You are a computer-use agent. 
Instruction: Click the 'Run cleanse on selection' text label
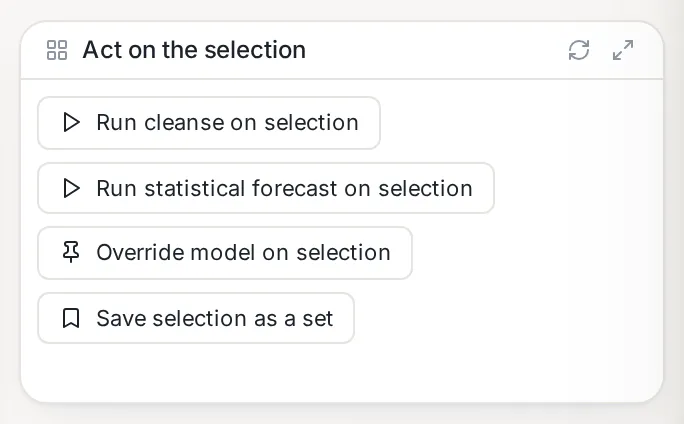tap(227, 123)
